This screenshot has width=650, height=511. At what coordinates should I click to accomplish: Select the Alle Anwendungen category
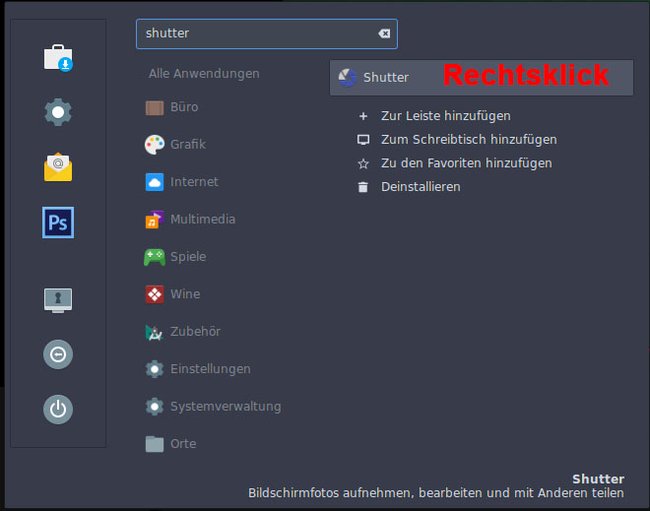coord(204,74)
